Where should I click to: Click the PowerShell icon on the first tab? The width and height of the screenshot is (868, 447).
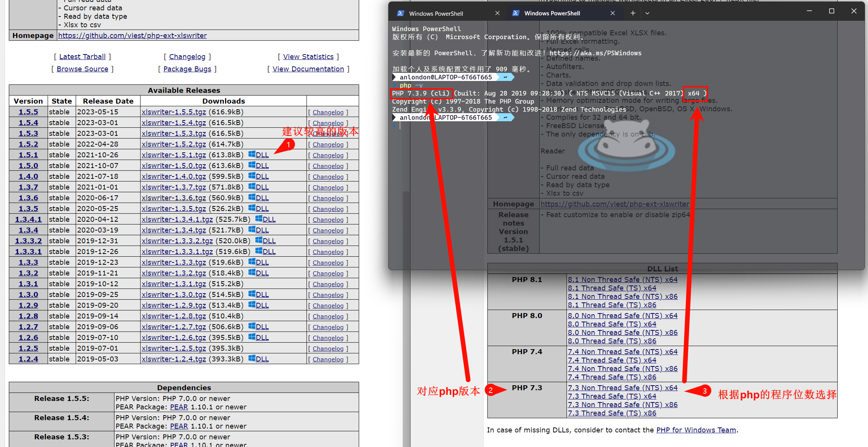(x=401, y=13)
